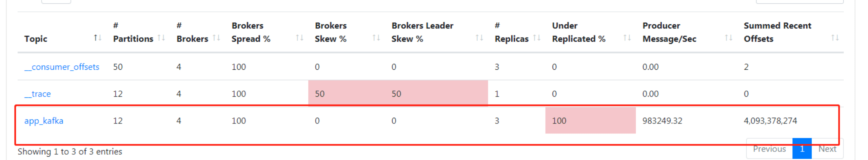Click Producer Message/Sec sort icon
The height and width of the screenshot is (160, 868).
click(x=728, y=38)
